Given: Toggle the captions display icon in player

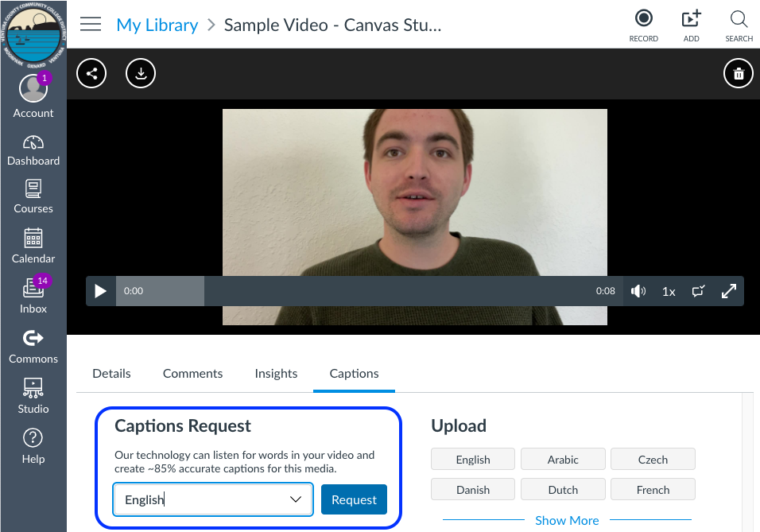Looking at the screenshot, I should coord(698,291).
